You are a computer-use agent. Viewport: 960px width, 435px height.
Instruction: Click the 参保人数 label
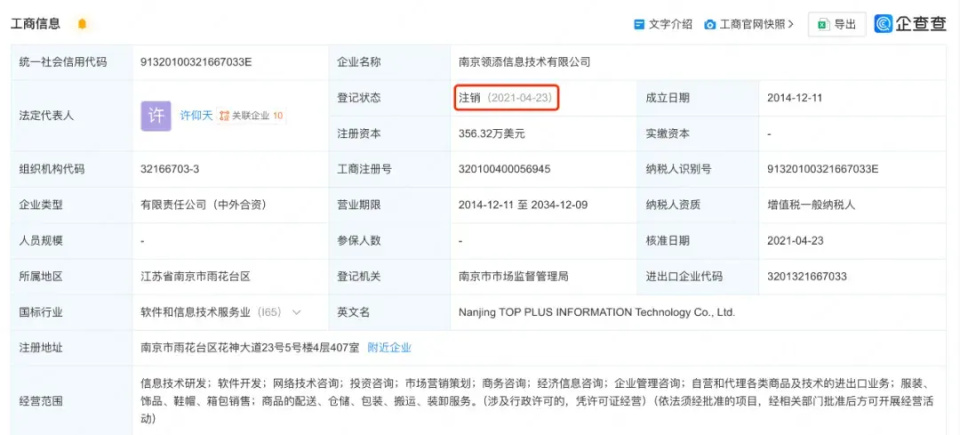click(359, 241)
